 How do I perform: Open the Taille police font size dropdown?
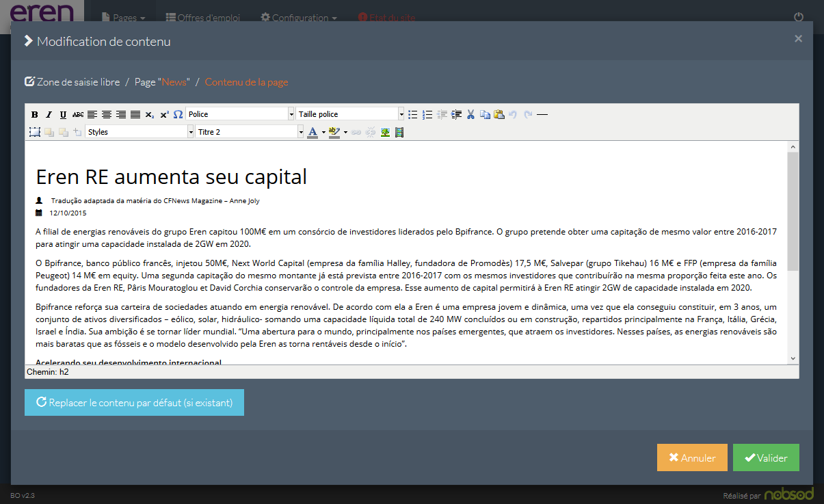[x=350, y=114]
